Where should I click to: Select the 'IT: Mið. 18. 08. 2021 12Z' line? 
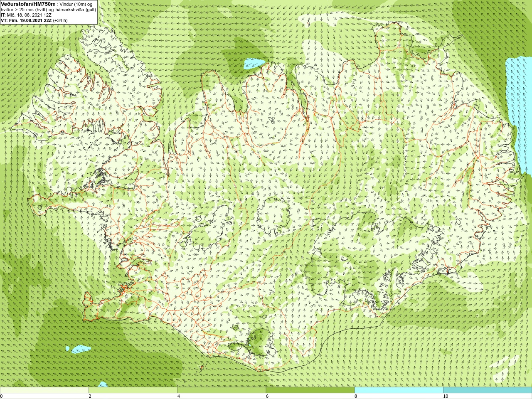[x=26, y=15]
